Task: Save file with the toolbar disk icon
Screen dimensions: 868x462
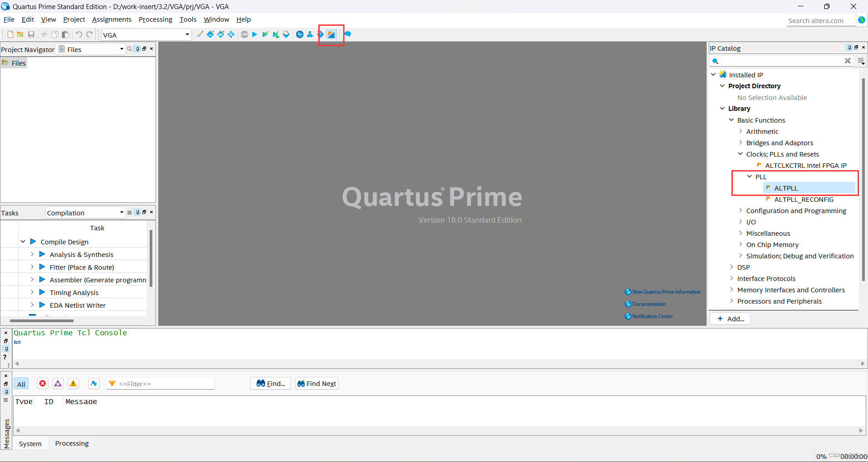Action: 31,34
